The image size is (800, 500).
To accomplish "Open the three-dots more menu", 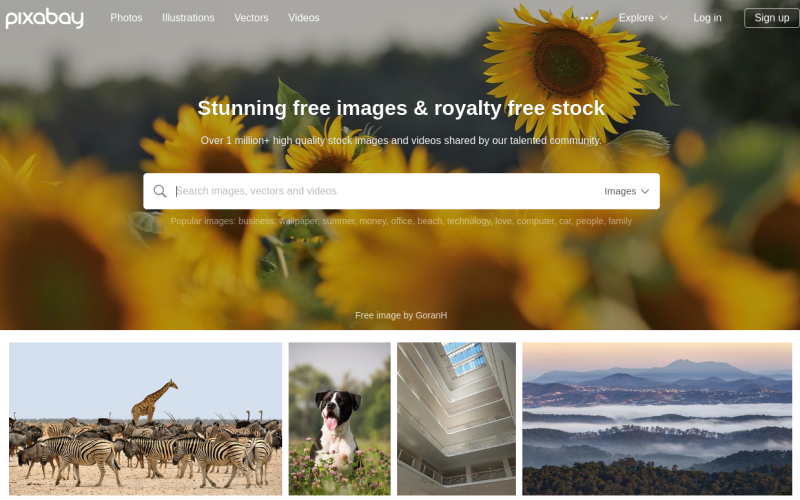I will pos(587,18).
